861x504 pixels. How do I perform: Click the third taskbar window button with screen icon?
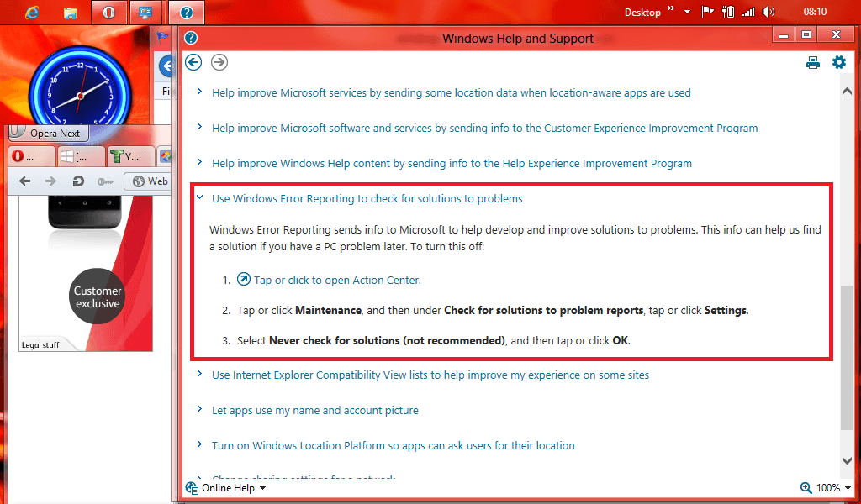145,12
